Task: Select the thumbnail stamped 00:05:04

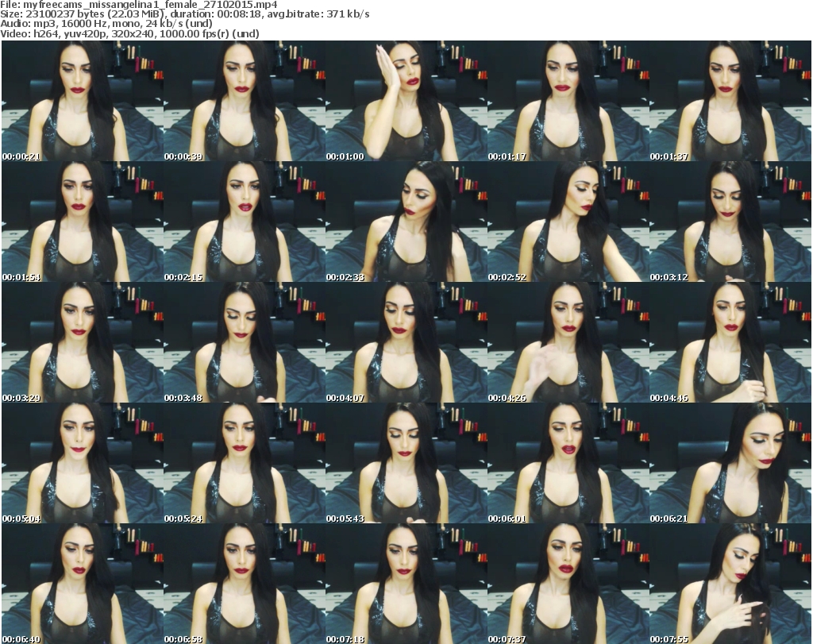Action: click(x=83, y=463)
